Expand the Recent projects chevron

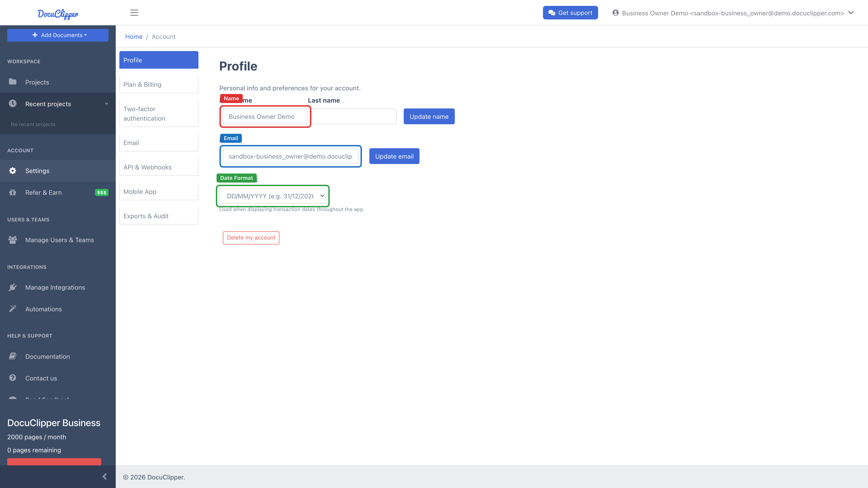(106, 104)
